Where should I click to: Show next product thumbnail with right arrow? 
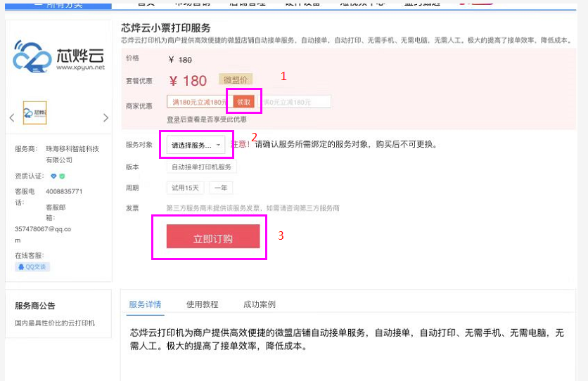106,117
